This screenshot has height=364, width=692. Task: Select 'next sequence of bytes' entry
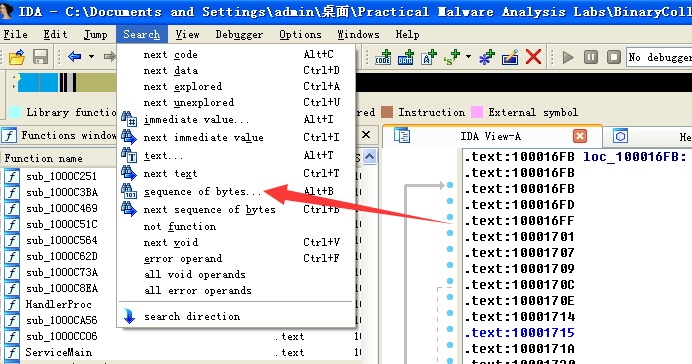point(236,209)
